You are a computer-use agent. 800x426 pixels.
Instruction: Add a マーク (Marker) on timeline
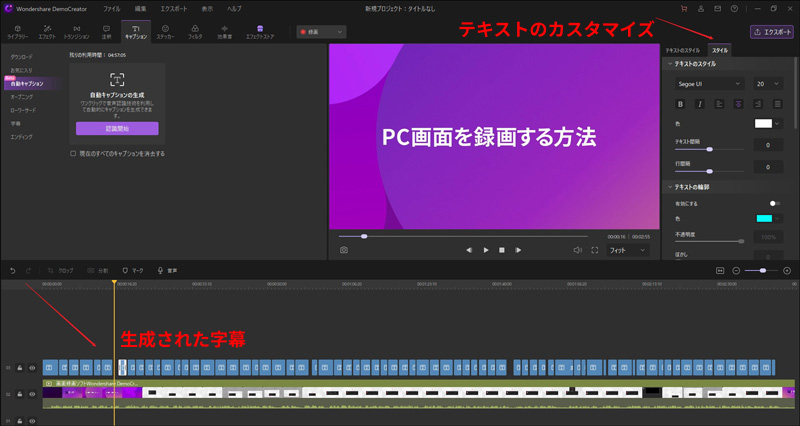click(133, 270)
